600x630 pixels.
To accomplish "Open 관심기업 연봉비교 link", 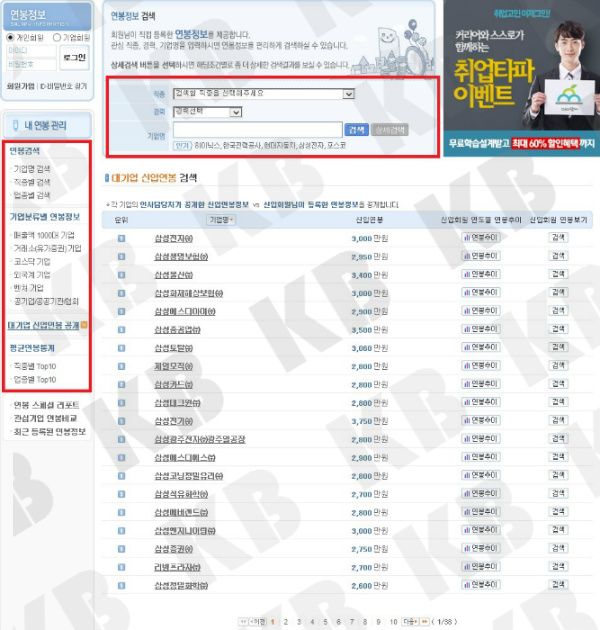I will pos(45,418).
